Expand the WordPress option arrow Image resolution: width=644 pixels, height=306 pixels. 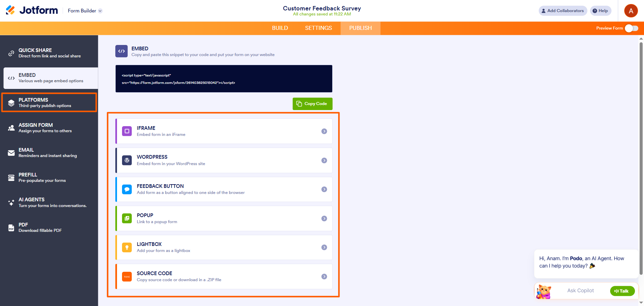pyautogui.click(x=324, y=160)
